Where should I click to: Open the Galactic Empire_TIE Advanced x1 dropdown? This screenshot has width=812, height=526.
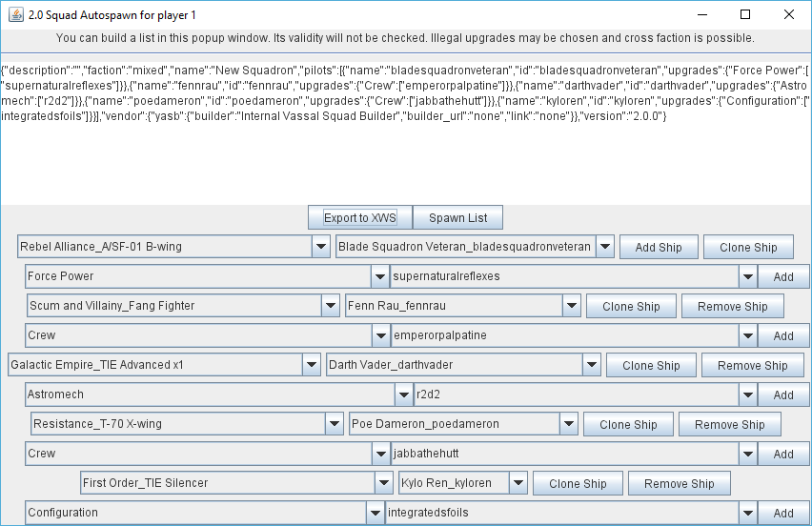[x=164, y=364]
